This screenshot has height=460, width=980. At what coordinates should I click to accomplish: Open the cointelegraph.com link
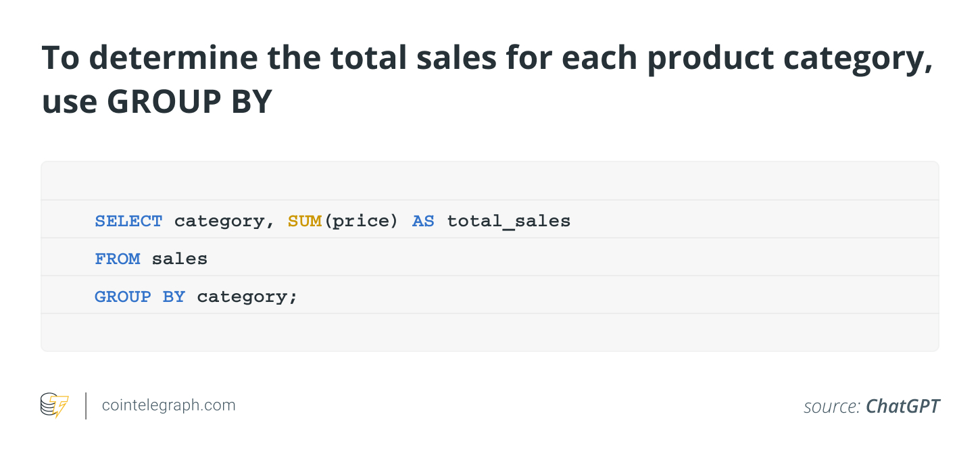click(168, 405)
